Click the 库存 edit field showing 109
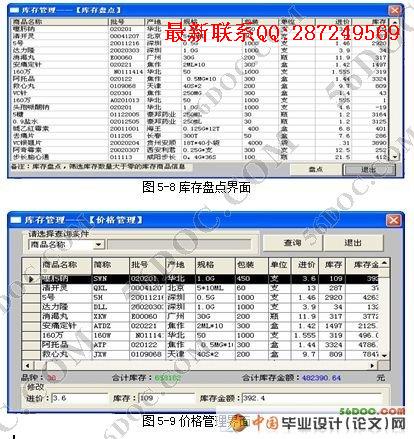Image resolution: width=414 pixels, height=439 pixels. pyautogui.click(x=166, y=398)
